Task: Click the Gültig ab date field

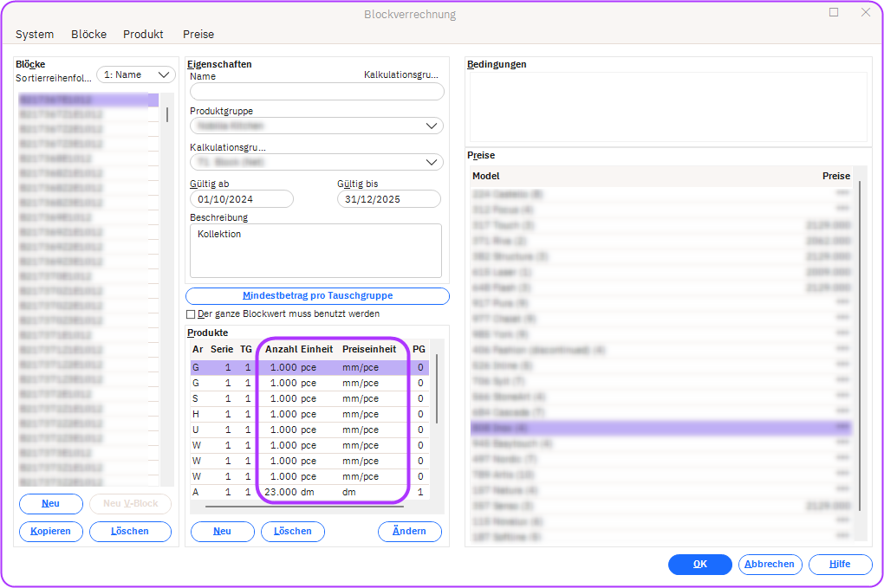Action: pyautogui.click(x=242, y=199)
